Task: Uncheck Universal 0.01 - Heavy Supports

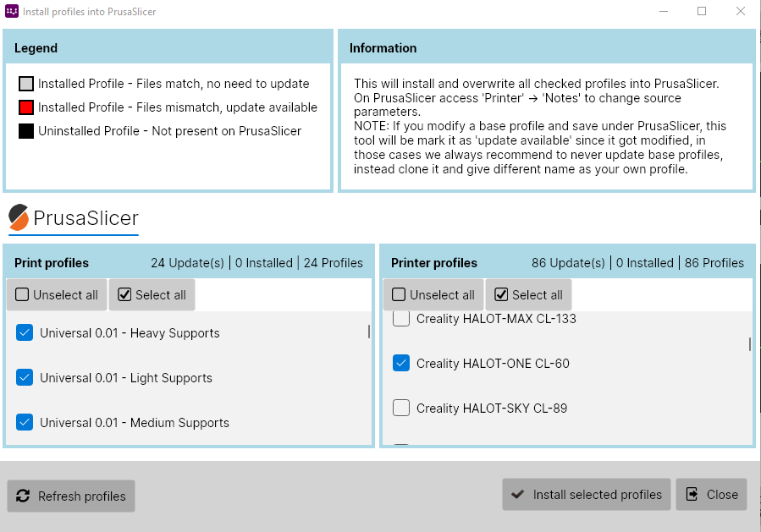Action: tap(25, 332)
